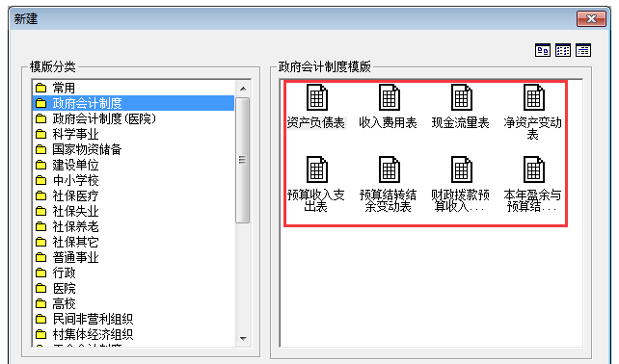Select the 社保其它 category
The height and width of the screenshot is (364, 619).
[x=133, y=242]
